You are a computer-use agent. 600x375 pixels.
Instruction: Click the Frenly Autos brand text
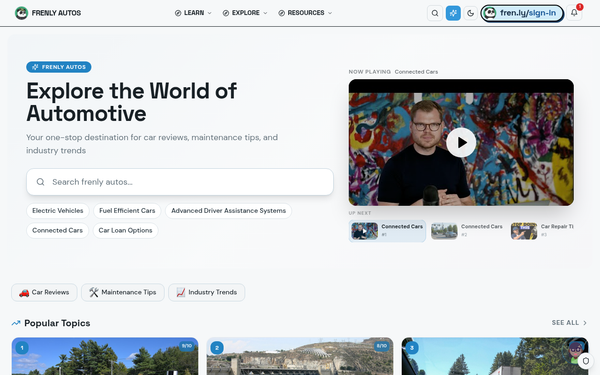56,13
